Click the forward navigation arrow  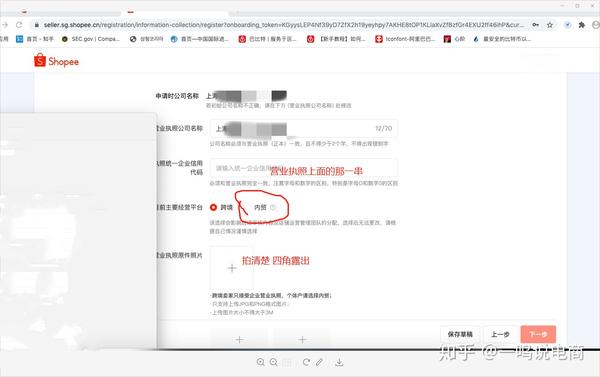pos(5,25)
